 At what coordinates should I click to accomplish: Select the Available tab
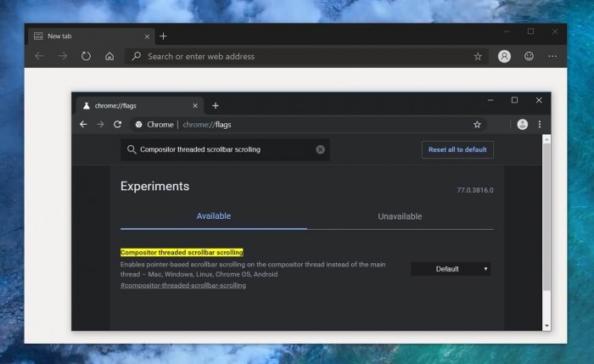tap(214, 216)
